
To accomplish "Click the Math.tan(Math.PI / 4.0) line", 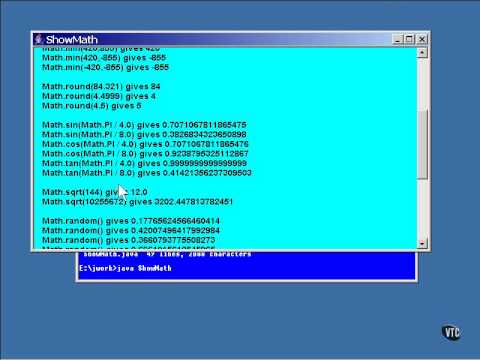I will (x=144, y=163).
